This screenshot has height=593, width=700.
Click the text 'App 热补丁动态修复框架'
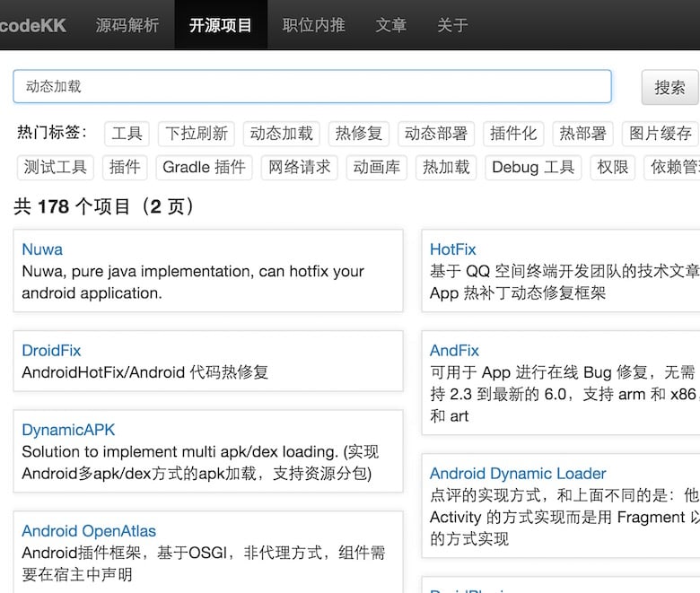[x=518, y=293]
